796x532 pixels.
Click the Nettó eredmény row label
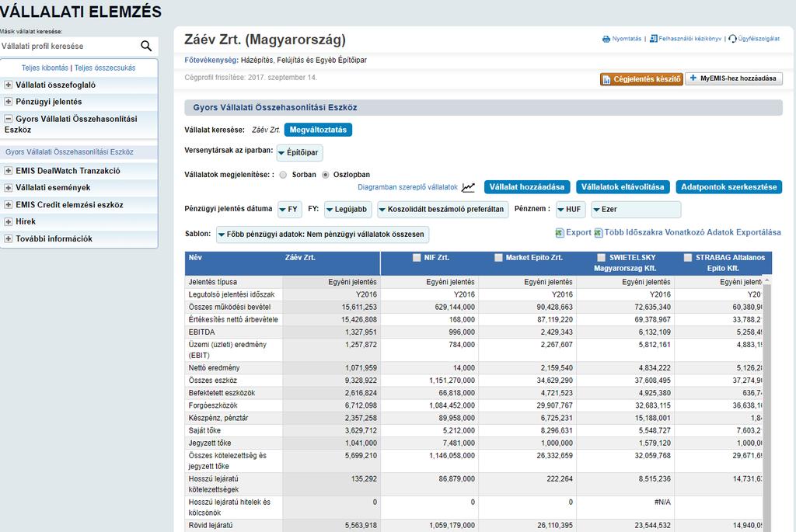tap(214, 367)
